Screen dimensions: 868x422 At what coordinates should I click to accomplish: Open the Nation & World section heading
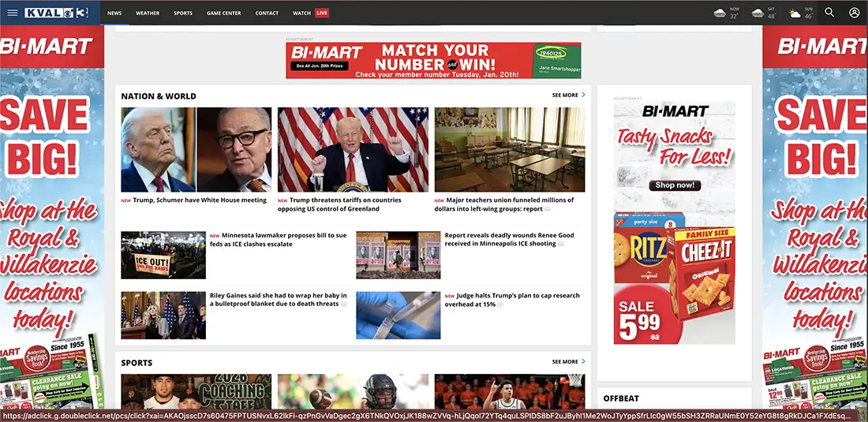[x=159, y=96]
